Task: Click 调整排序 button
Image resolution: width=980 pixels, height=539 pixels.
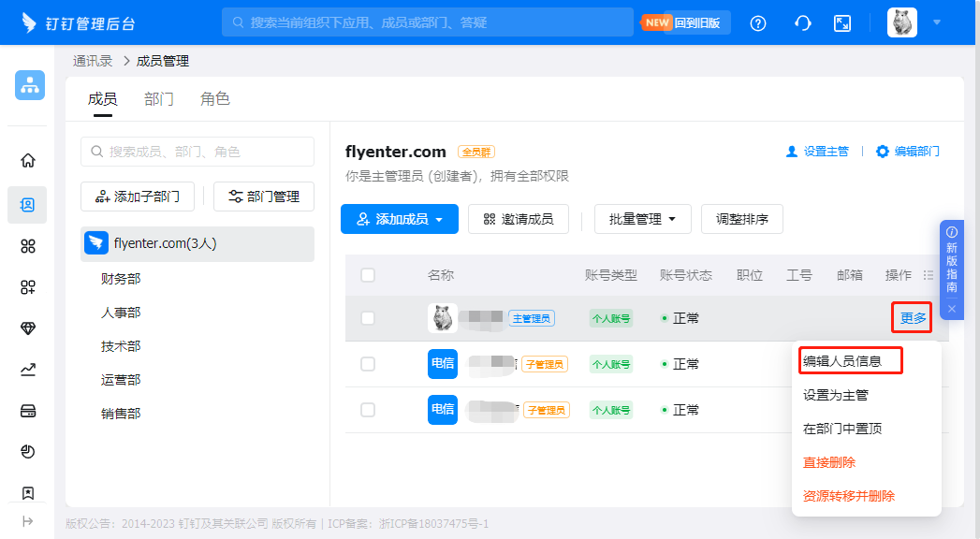Action: point(742,219)
